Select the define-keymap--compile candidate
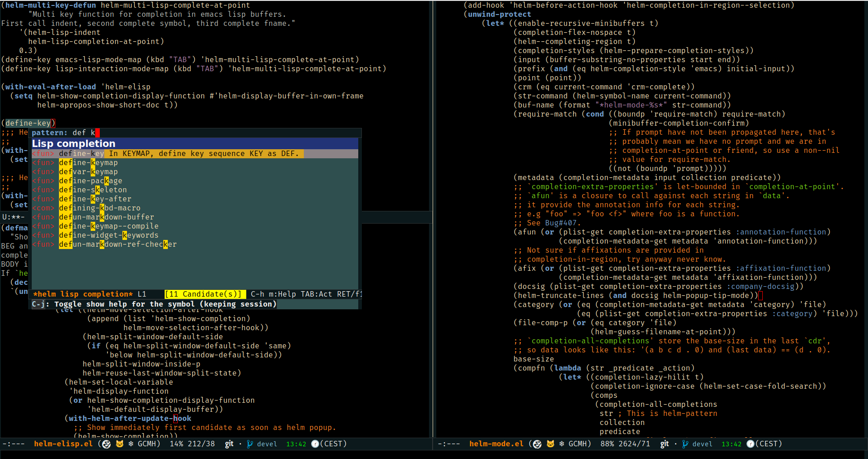868x459 pixels. [x=195, y=226]
